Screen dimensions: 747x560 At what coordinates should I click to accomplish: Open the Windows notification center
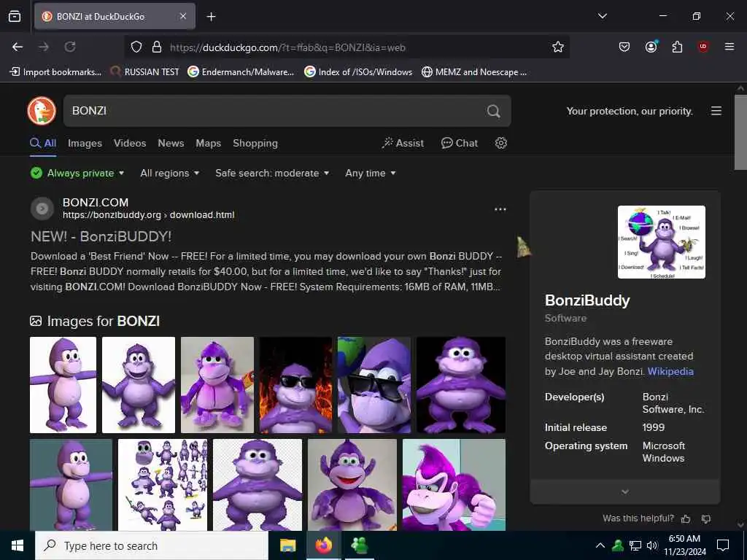pos(723,545)
